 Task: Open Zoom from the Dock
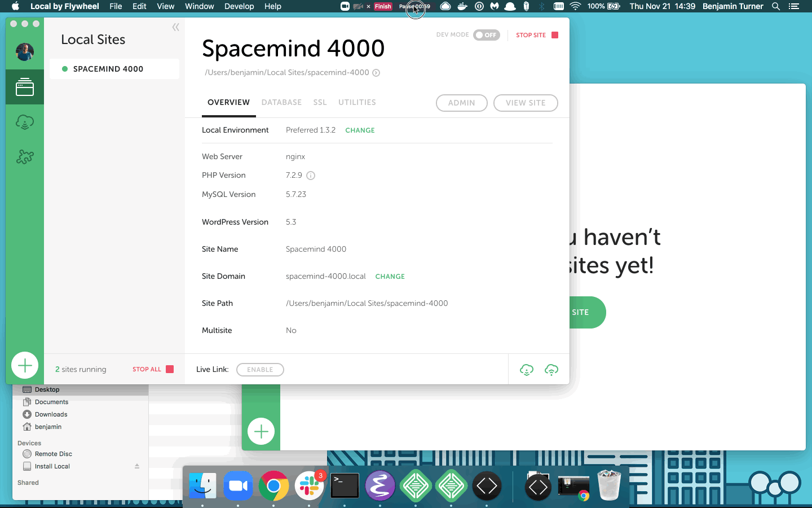[x=238, y=485]
